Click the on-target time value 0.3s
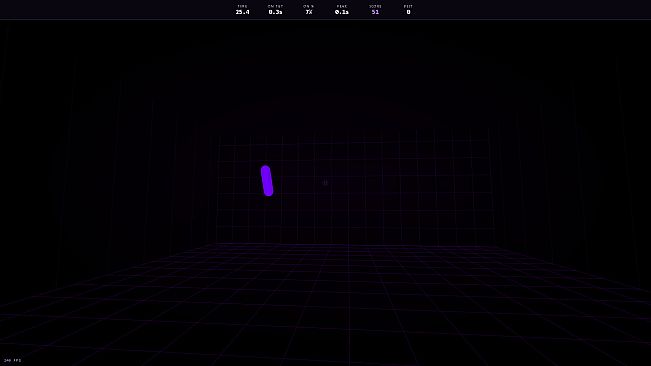The height and width of the screenshot is (366, 651). coord(275,12)
